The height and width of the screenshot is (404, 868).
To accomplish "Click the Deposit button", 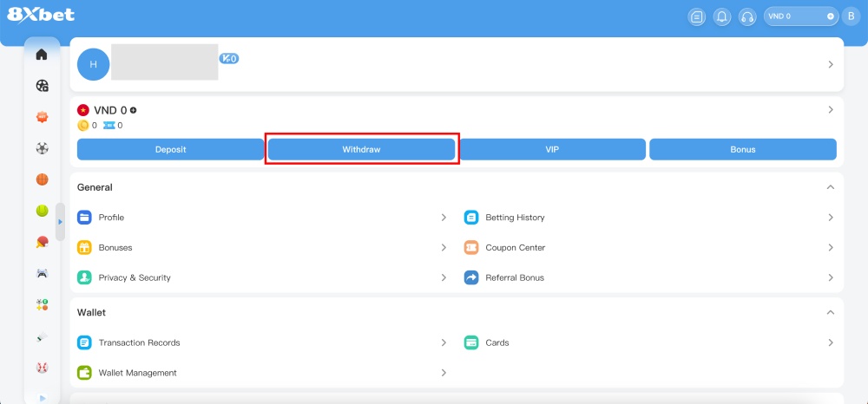I will click(x=170, y=149).
